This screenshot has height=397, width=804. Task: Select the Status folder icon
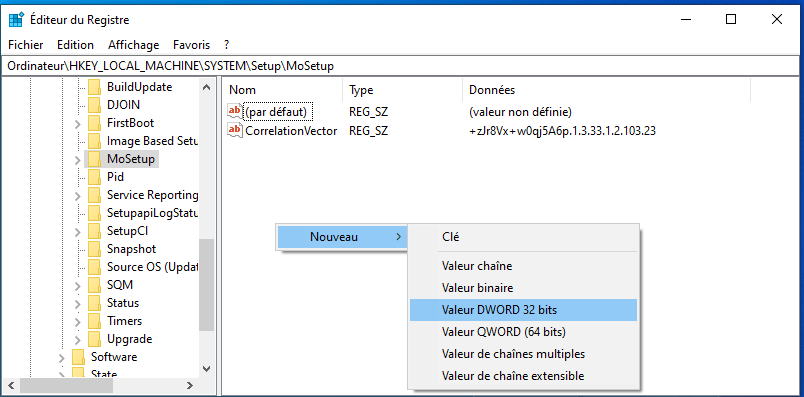[94, 303]
